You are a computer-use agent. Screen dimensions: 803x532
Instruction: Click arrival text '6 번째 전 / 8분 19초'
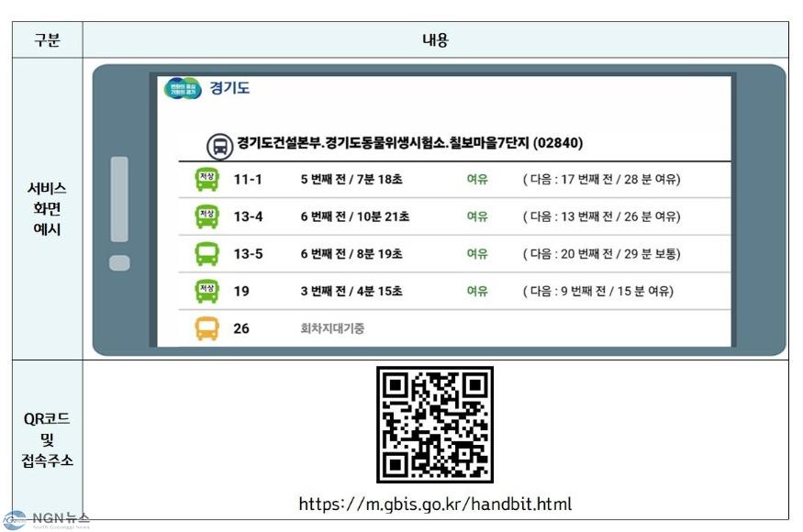pyautogui.click(x=351, y=254)
